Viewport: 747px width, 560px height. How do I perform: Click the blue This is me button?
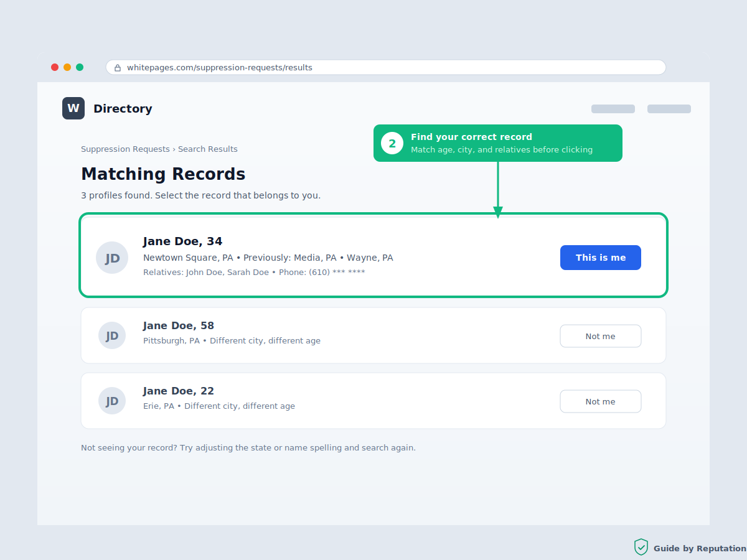click(x=601, y=258)
